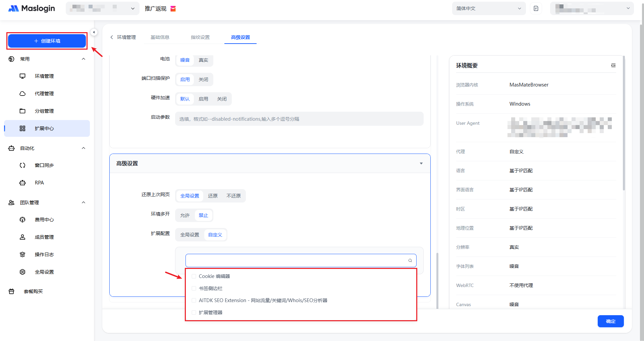Click the 环境概要 panel vertical scrollbar
644x341 pixels.
point(624,124)
